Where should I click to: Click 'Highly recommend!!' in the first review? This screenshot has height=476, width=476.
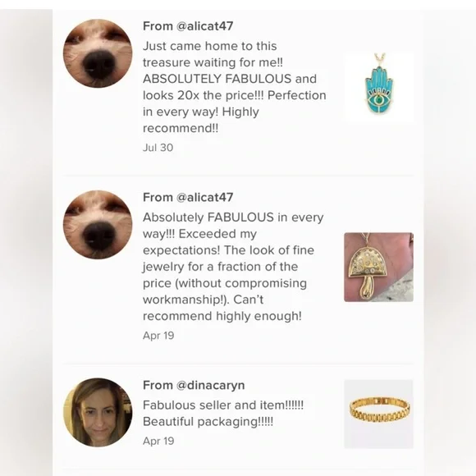[x=201, y=120]
